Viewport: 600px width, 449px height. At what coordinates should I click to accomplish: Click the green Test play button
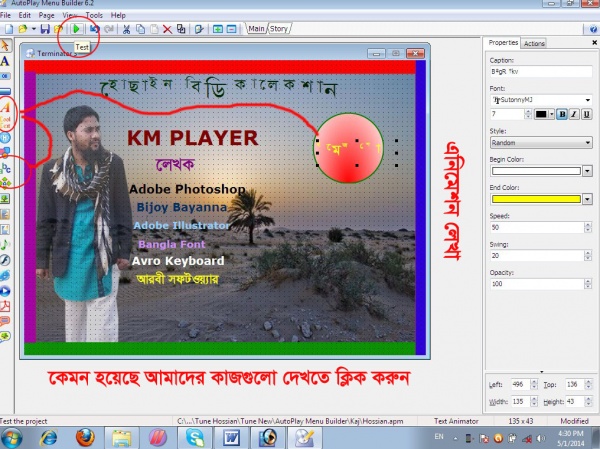77,30
